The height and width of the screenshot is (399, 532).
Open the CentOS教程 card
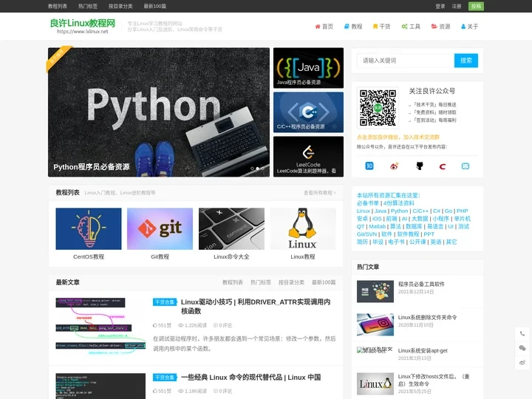tap(89, 234)
